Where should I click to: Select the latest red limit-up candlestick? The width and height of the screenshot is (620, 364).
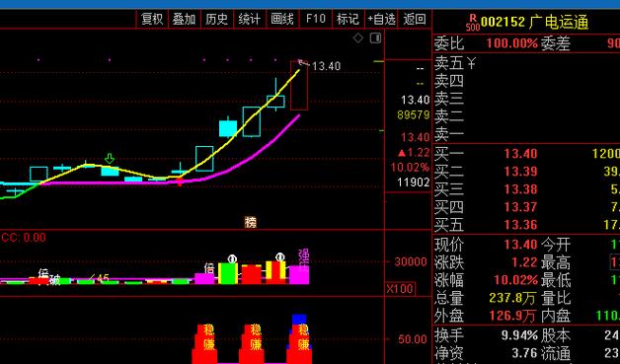(299, 86)
